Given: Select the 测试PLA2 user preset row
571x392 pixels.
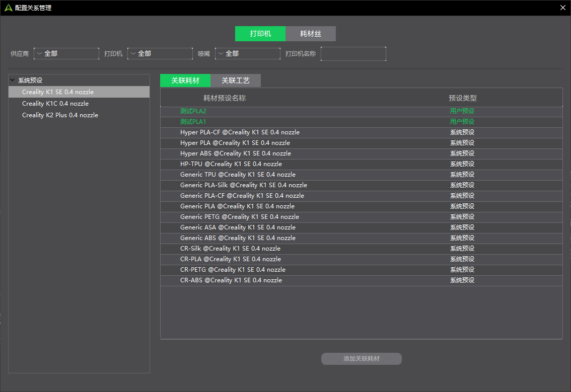Looking at the screenshot, I should tap(193, 111).
